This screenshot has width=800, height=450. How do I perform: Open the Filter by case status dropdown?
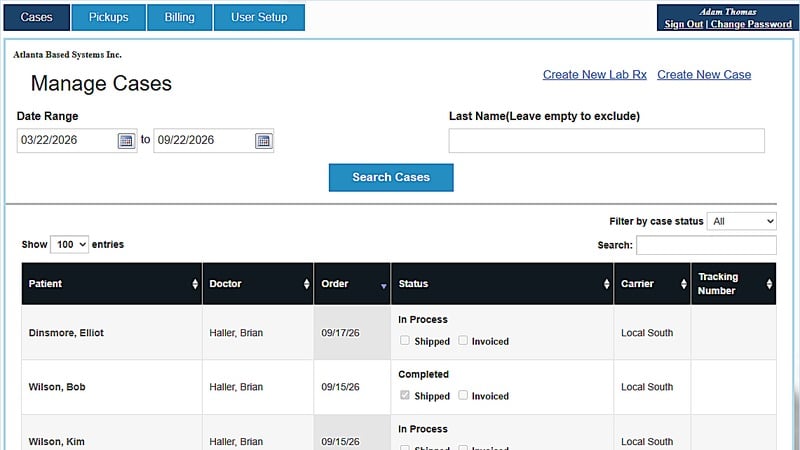tap(741, 221)
